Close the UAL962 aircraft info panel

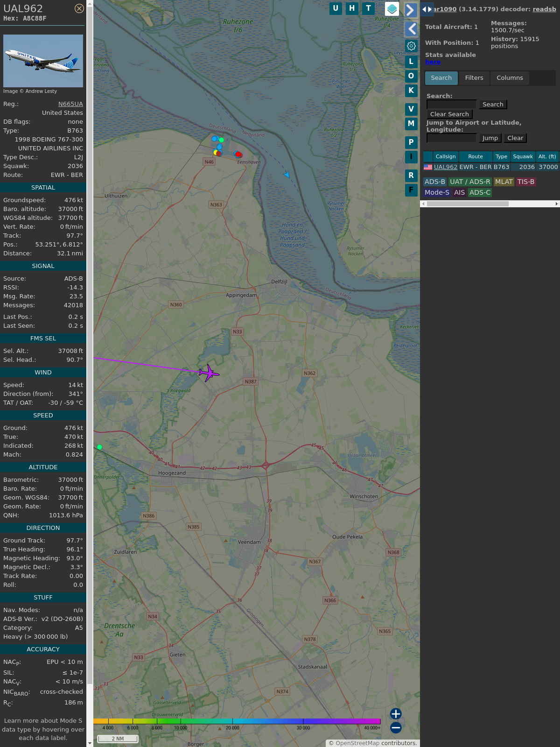79,8
